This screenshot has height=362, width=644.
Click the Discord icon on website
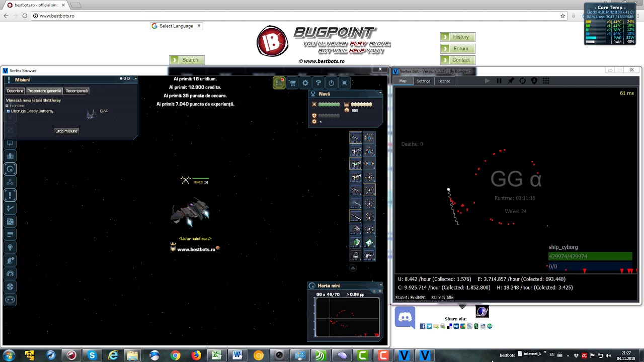[x=405, y=317]
